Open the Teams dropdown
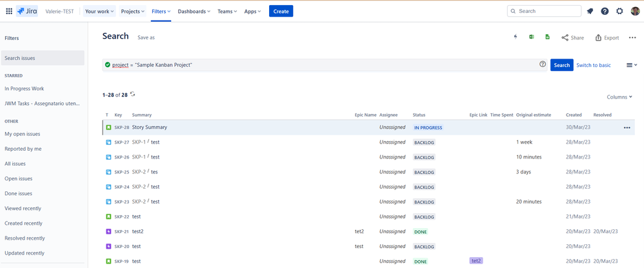644x268 pixels. click(227, 11)
